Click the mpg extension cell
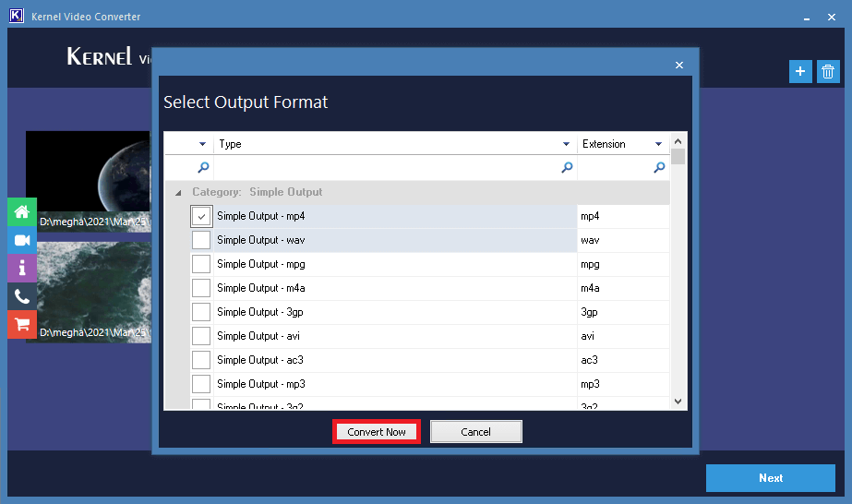 click(623, 264)
